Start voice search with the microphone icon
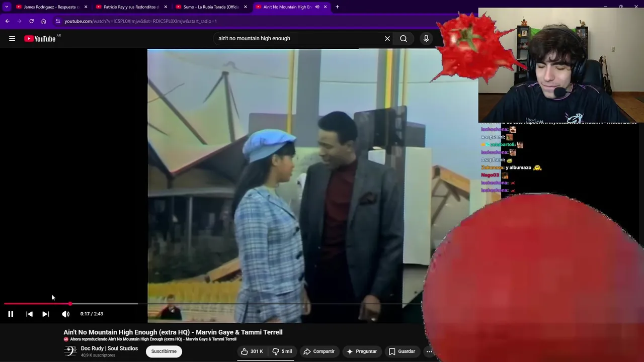 point(426,39)
